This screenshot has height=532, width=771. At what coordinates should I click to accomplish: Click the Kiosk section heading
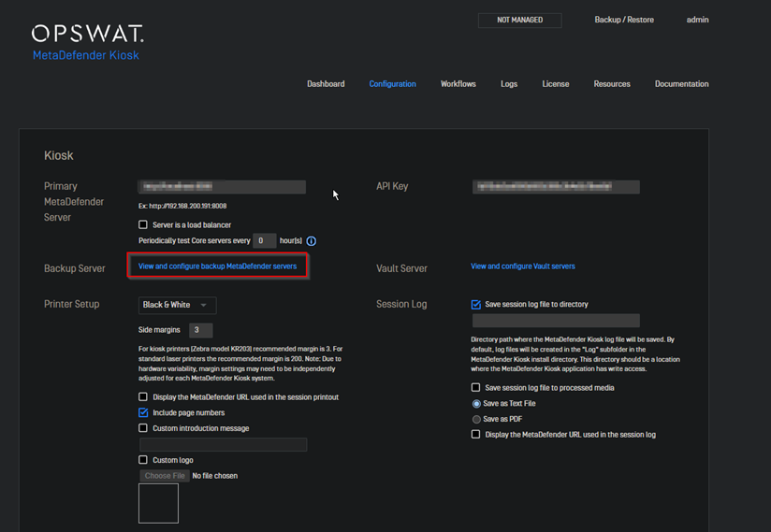pos(59,156)
